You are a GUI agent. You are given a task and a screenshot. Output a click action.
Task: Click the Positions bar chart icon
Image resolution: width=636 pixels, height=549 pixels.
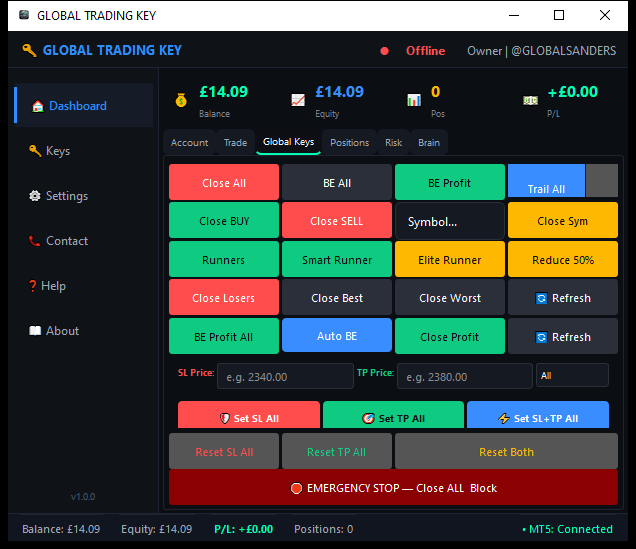(x=414, y=100)
